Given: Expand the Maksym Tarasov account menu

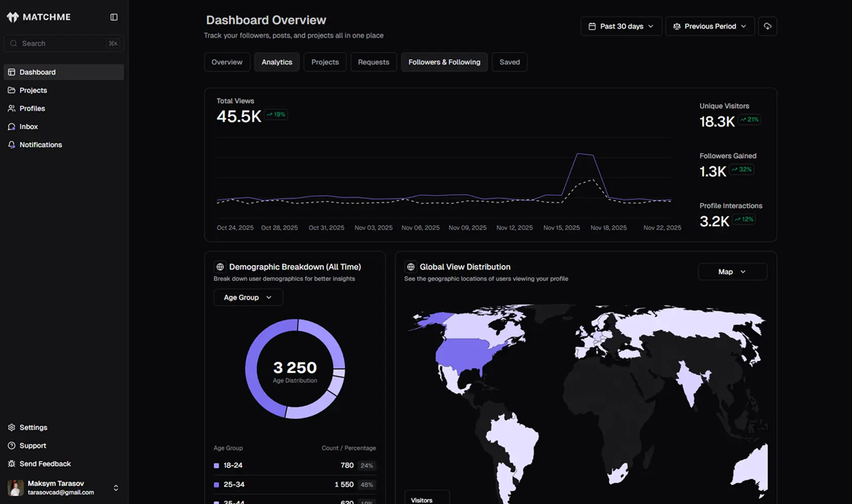Looking at the screenshot, I should [116, 487].
